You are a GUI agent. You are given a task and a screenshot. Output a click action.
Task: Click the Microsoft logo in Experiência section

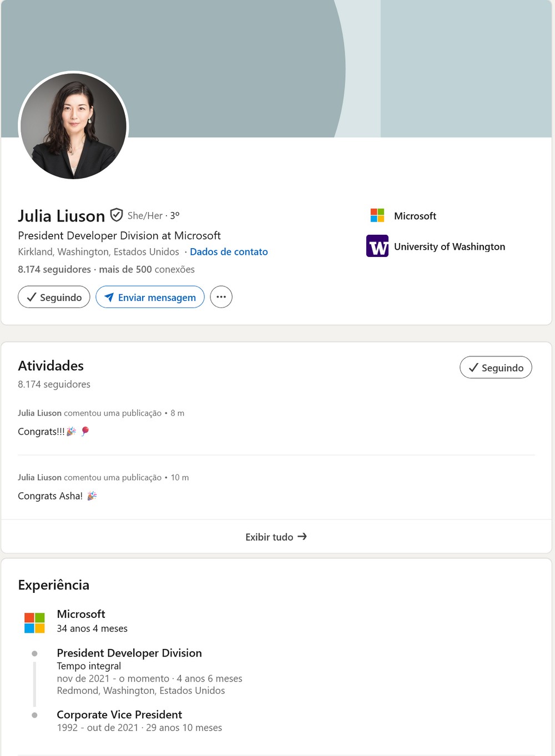(x=34, y=622)
